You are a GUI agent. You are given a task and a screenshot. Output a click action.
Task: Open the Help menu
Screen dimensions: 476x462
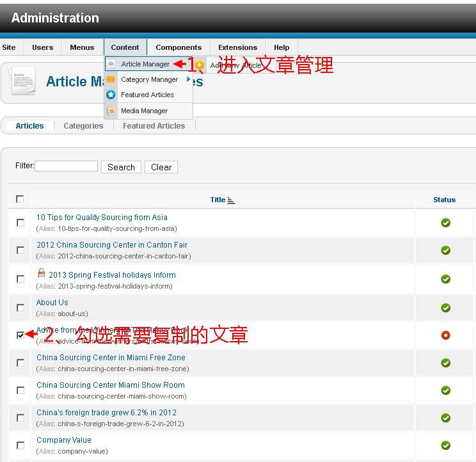point(282,47)
